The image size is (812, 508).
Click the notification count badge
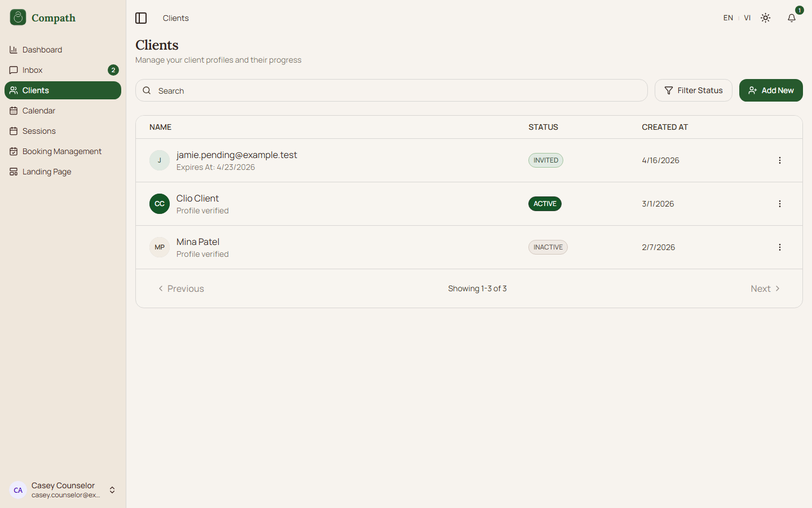799,10
